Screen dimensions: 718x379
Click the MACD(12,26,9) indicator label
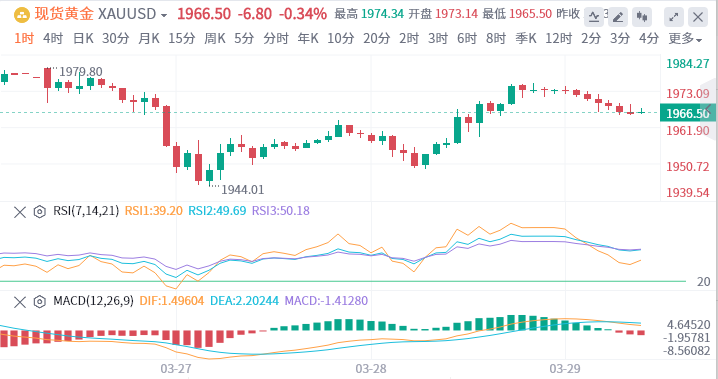(x=93, y=301)
